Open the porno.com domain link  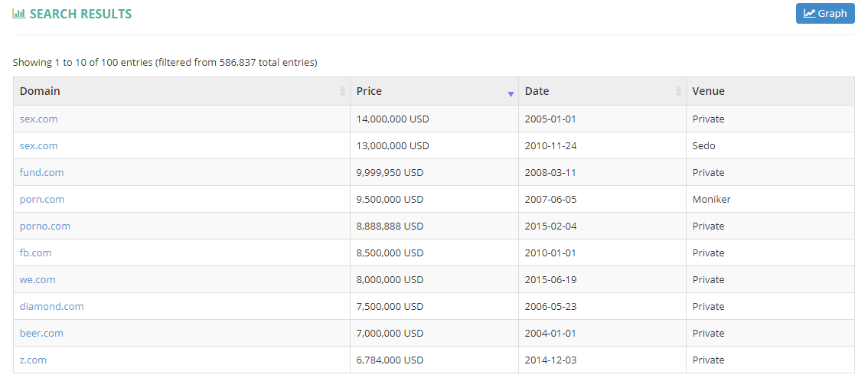coord(45,226)
